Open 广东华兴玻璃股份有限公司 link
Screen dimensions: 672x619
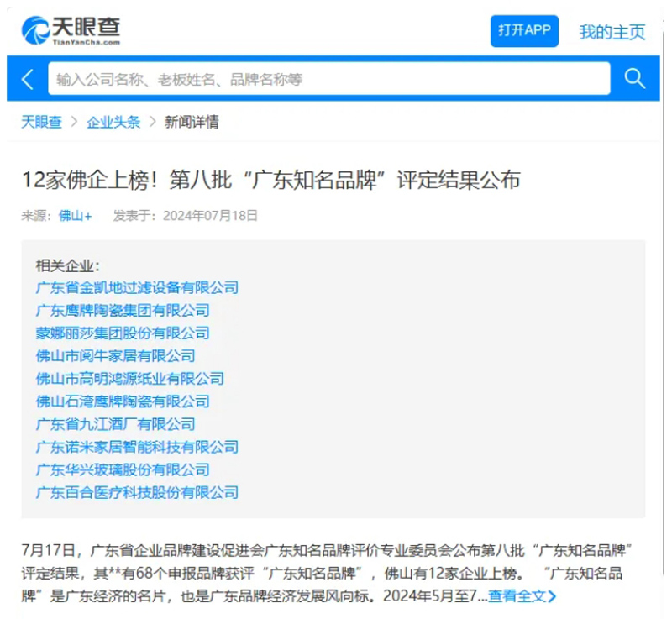point(123,469)
